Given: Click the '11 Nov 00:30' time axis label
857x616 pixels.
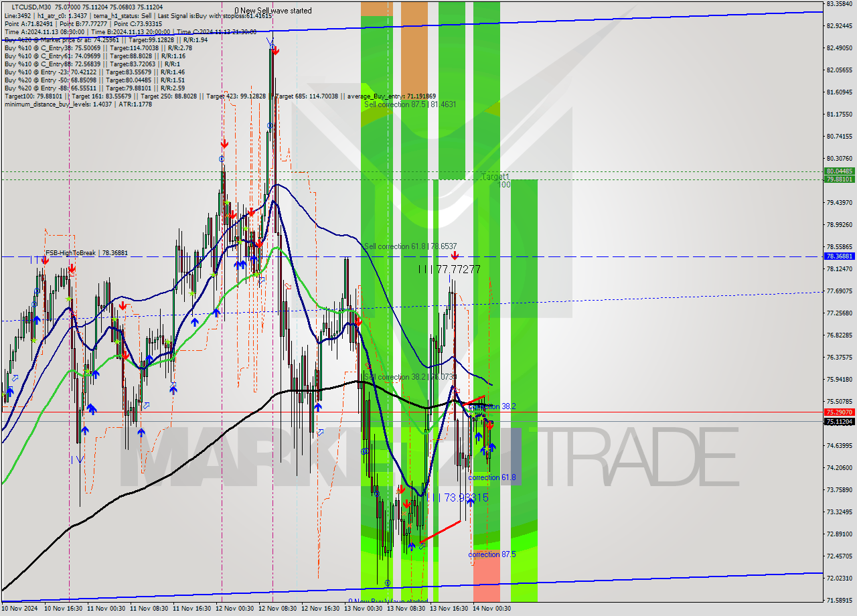Looking at the screenshot, I should (106, 609).
